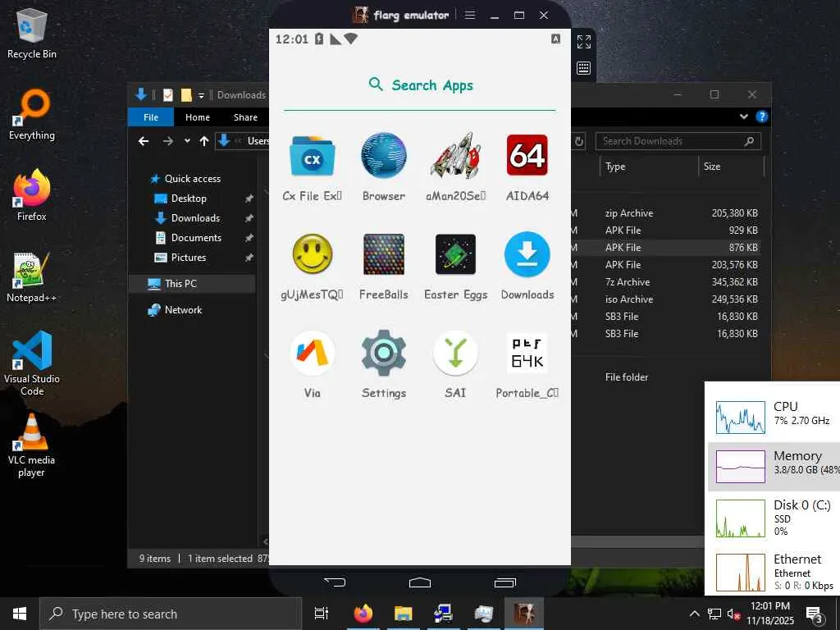
Task: Select Ethernet in performance panel
Action: (x=774, y=572)
